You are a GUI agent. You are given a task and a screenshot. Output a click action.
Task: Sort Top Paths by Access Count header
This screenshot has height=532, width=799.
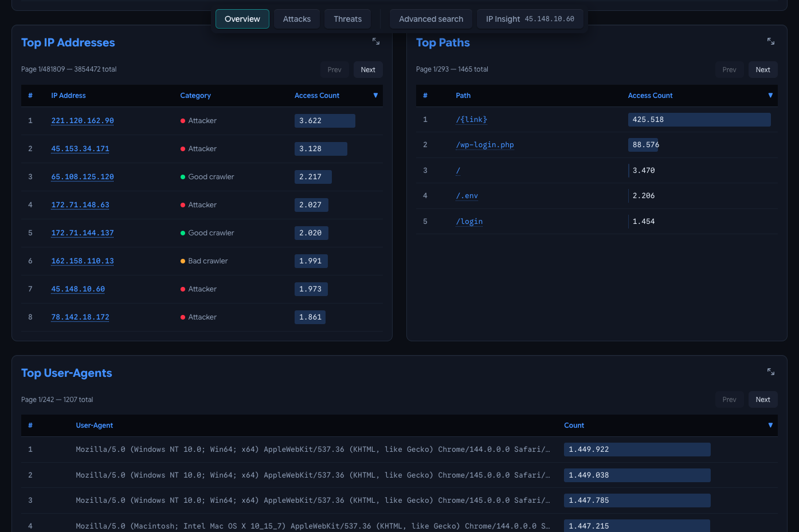(x=650, y=96)
